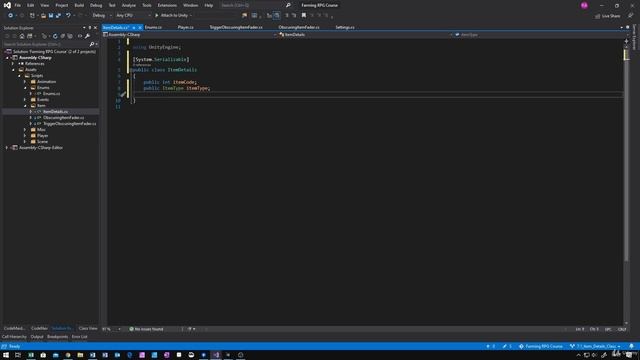Close the Solution Explorer panel

point(96,28)
